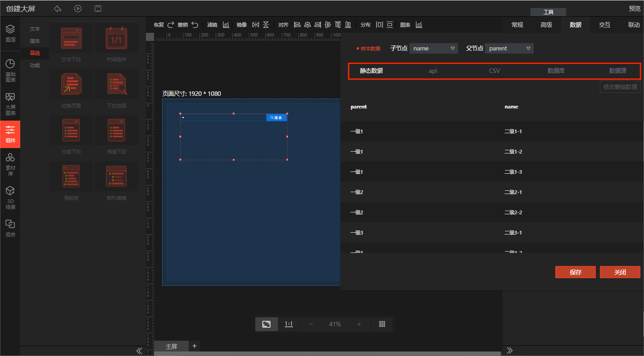Click the 图表 chart icon in toolbar
This screenshot has height=356, width=644.
pyautogui.click(x=419, y=25)
